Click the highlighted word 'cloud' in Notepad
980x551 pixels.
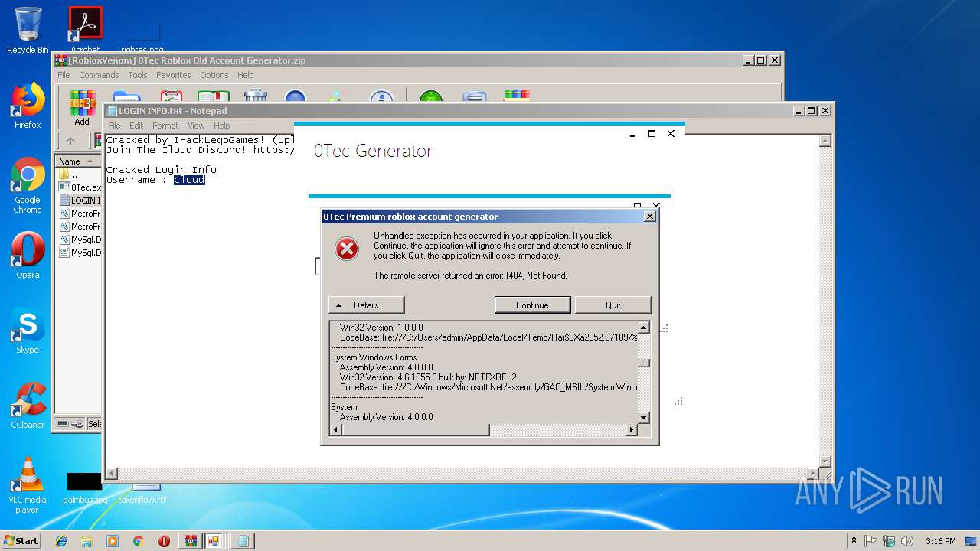tap(189, 180)
